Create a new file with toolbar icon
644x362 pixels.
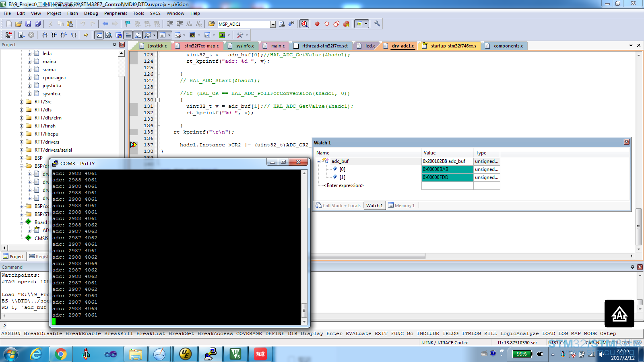9,24
